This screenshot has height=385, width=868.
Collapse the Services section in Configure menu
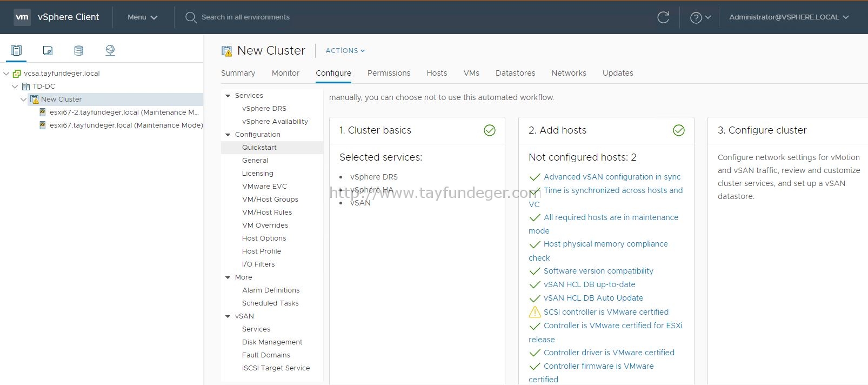228,96
